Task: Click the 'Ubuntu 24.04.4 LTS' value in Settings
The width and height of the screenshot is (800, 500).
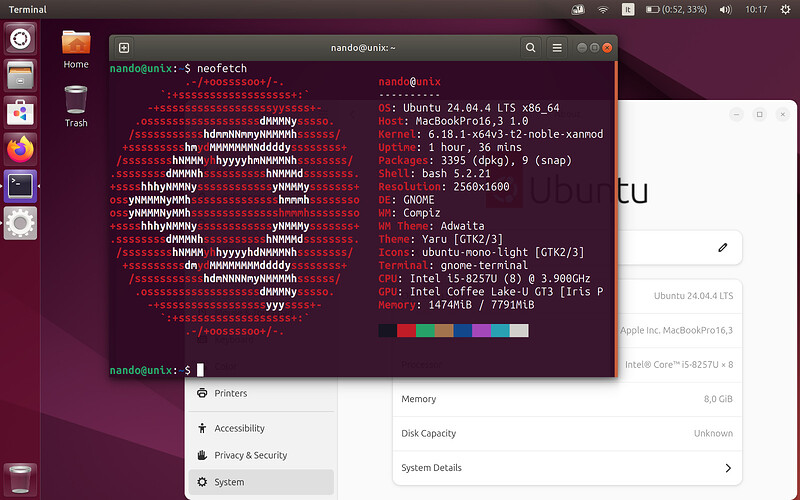Action: 693,296
